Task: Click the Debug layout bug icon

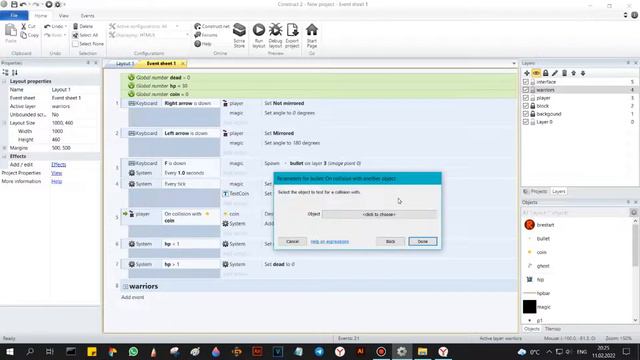Action: point(275,35)
